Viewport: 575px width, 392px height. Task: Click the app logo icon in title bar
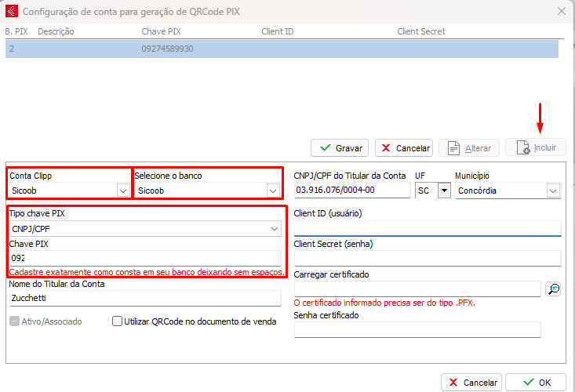tap(10, 11)
